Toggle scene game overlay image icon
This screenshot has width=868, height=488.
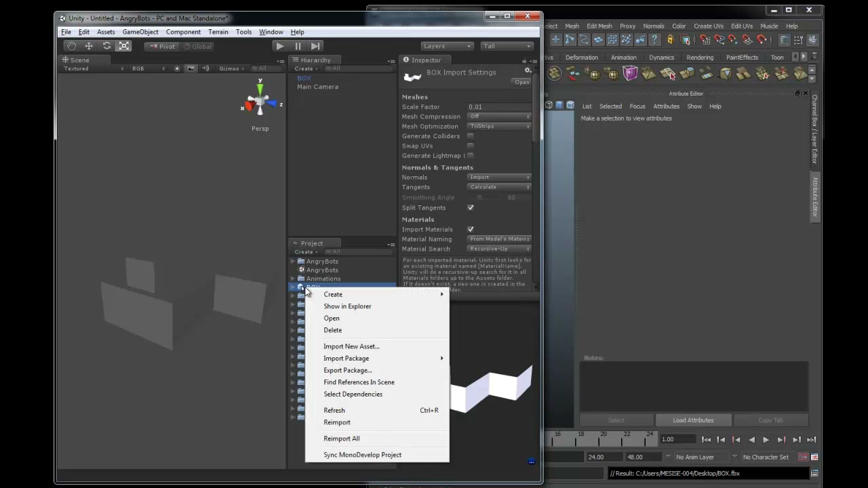(191, 68)
